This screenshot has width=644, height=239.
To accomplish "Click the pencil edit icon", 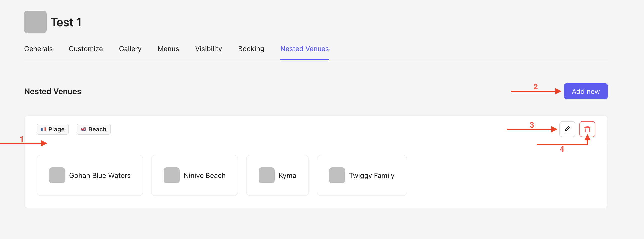I will tap(567, 129).
